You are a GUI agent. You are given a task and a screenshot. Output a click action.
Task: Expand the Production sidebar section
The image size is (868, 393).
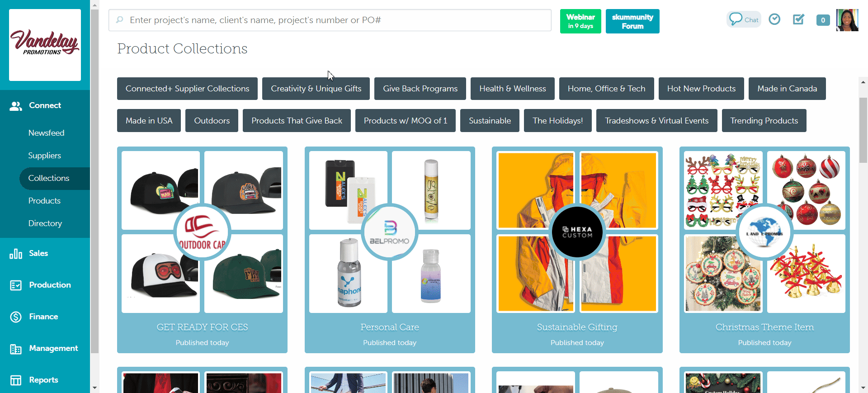pyautogui.click(x=50, y=285)
